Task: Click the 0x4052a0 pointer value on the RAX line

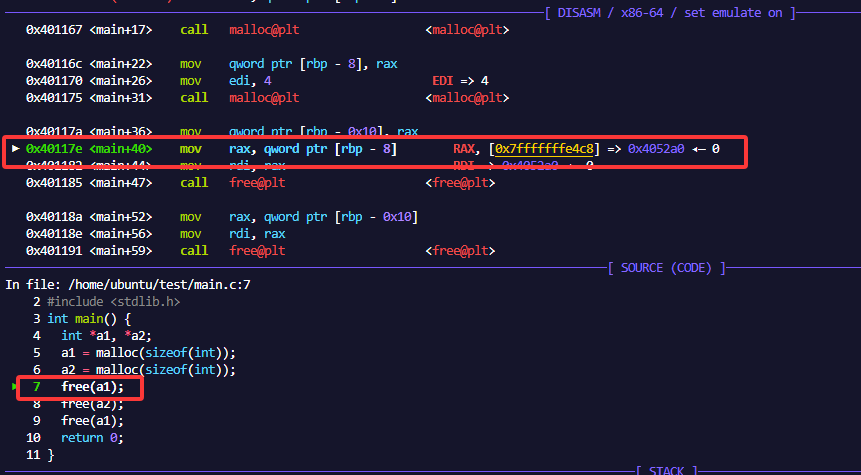Action: tap(656, 149)
